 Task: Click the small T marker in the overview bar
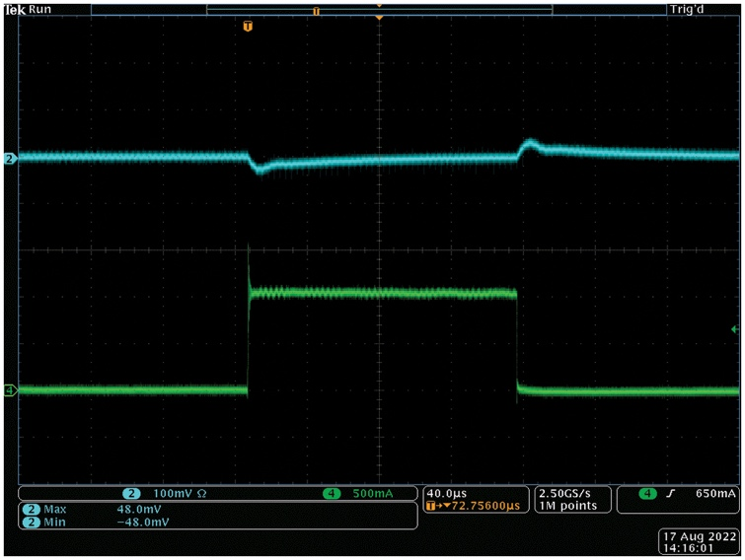[316, 11]
